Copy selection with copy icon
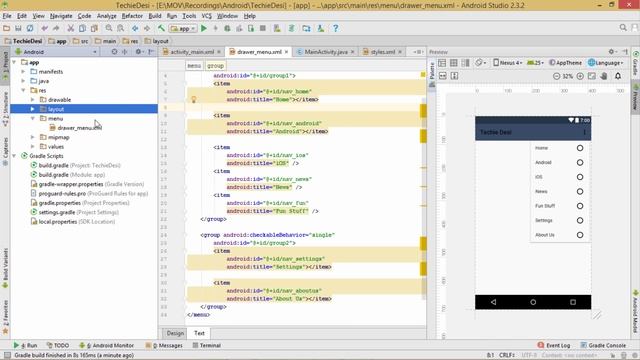This screenshot has height=360, width=640. [x=82, y=28]
